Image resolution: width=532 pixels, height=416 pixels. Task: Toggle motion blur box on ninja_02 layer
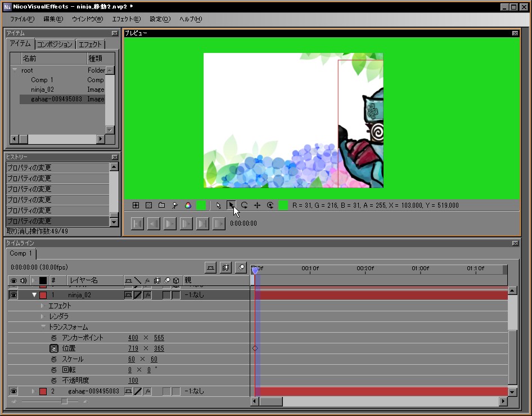(x=166, y=295)
